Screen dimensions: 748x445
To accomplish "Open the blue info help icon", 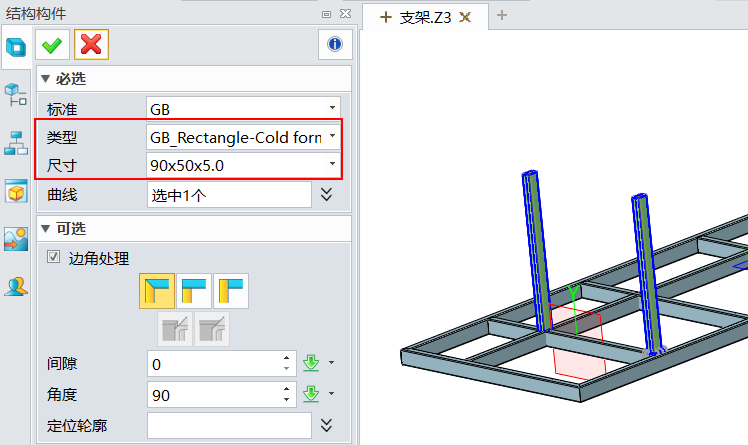I will point(334,44).
